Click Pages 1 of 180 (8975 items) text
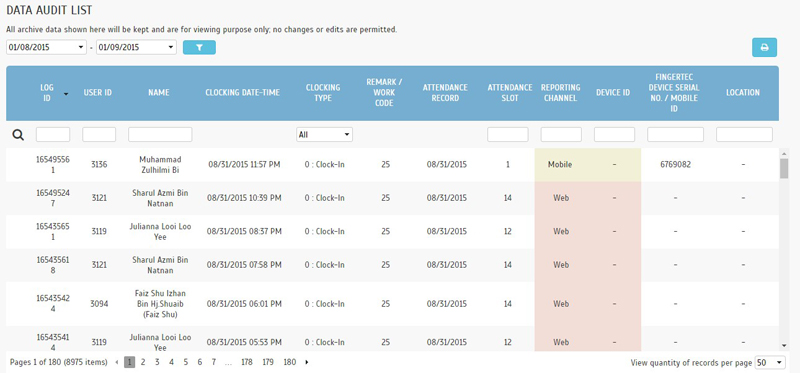The image size is (800, 373). (x=59, y=362)
